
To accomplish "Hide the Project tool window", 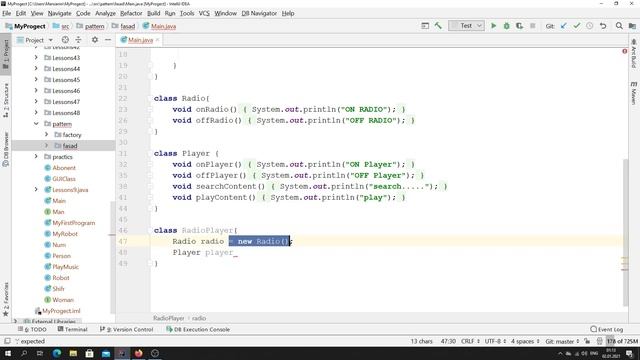I will point(108,40).
